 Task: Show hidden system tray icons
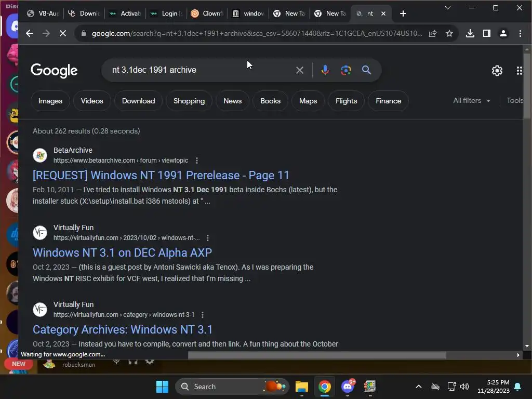click(419, 387)
